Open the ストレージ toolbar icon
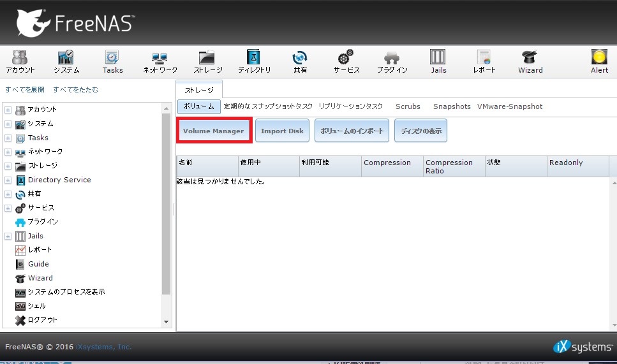This screenshot has width=617, height=364. tap(207, 62)
